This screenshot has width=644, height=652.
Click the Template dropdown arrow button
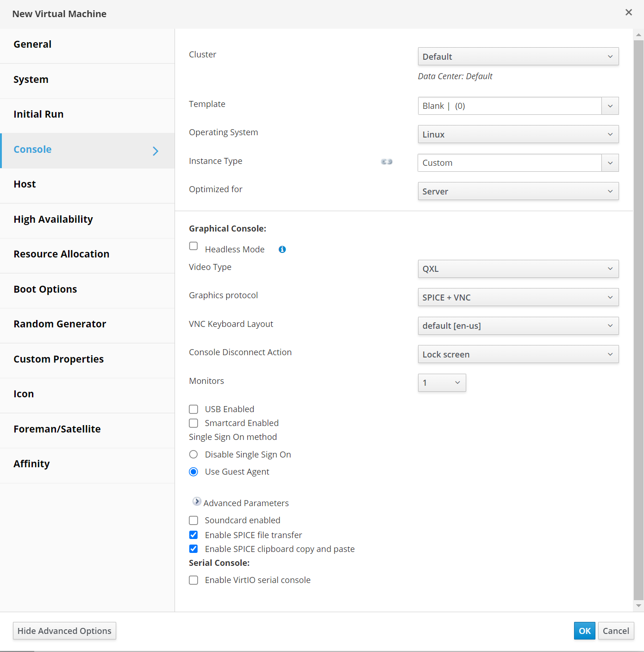(x=610, y=106)
